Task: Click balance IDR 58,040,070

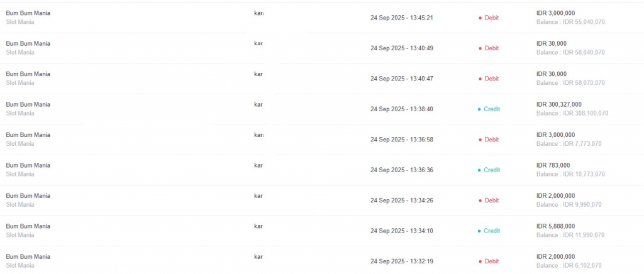Action: 570,53
